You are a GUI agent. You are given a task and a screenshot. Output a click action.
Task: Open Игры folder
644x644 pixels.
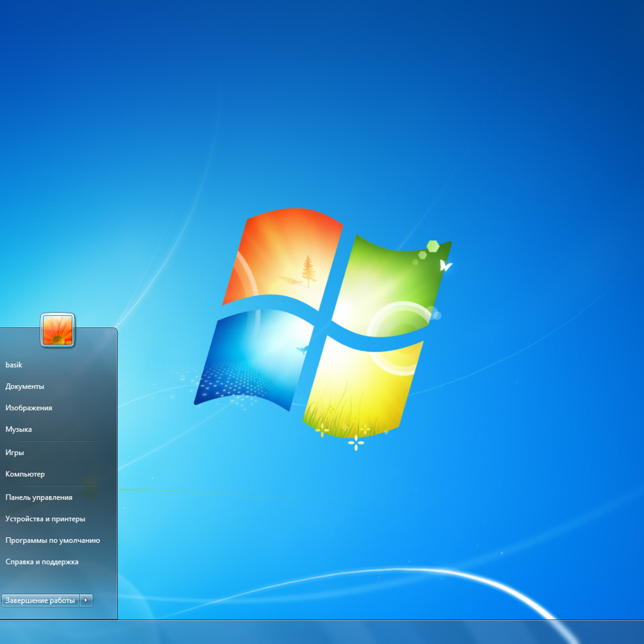click(15, 453)
